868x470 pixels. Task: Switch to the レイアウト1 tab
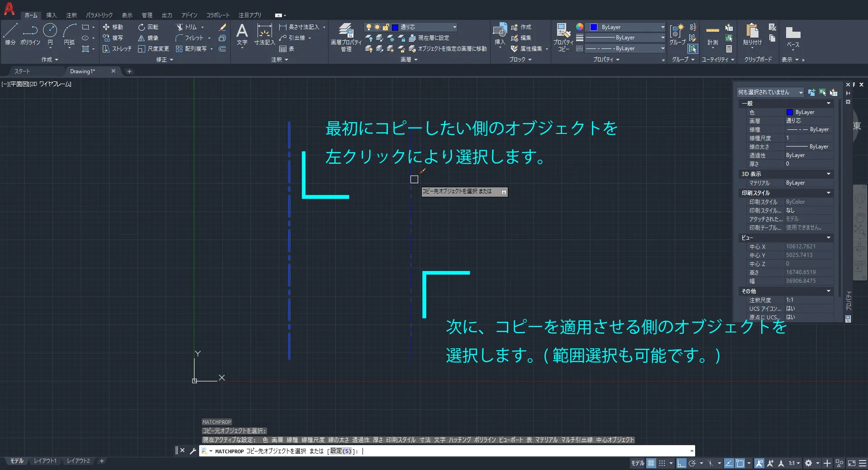coord(45,461)
